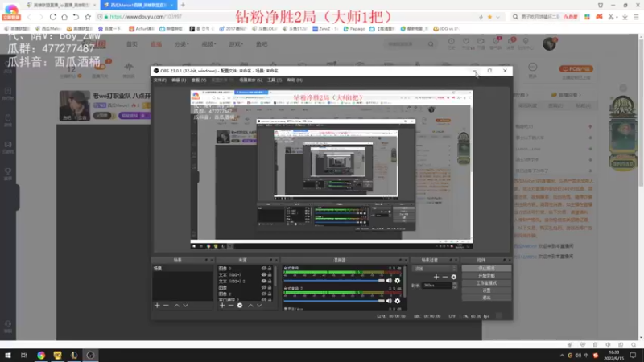The width and height of the screenshot is (644, 362).
Task: Show hidden system tray icons chevron
Action: point(562,356)
